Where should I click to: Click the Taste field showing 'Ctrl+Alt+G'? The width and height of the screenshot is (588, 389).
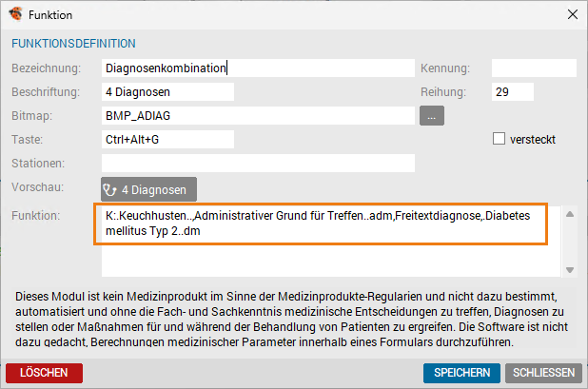pyautogui.click(x=167, y=139)
